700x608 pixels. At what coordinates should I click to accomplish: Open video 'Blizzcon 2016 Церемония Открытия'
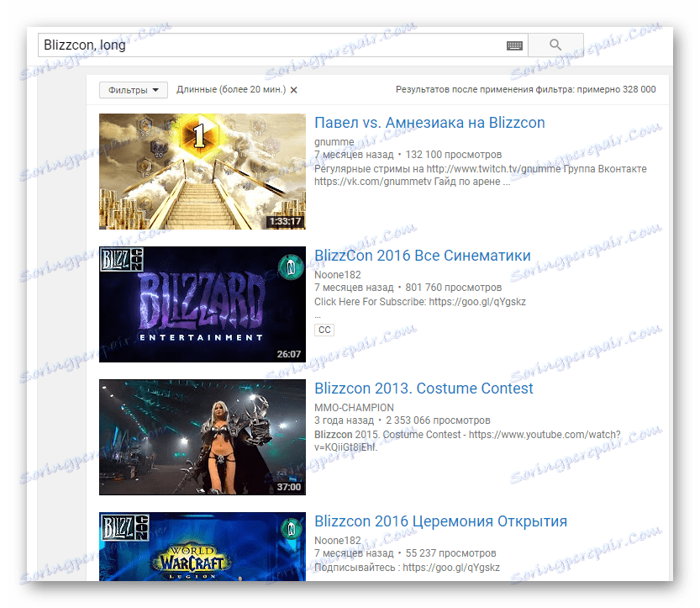coord(440,521)
